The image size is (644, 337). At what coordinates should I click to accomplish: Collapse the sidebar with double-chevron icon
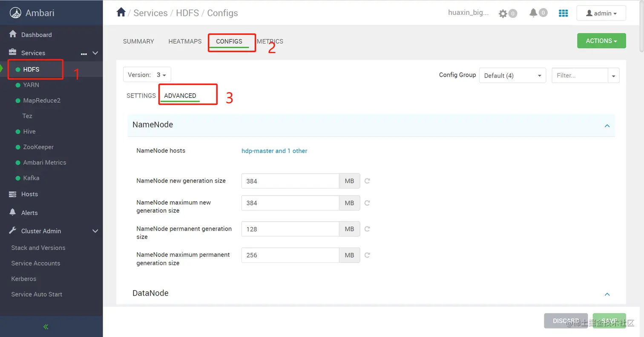[x=46, y=327]
